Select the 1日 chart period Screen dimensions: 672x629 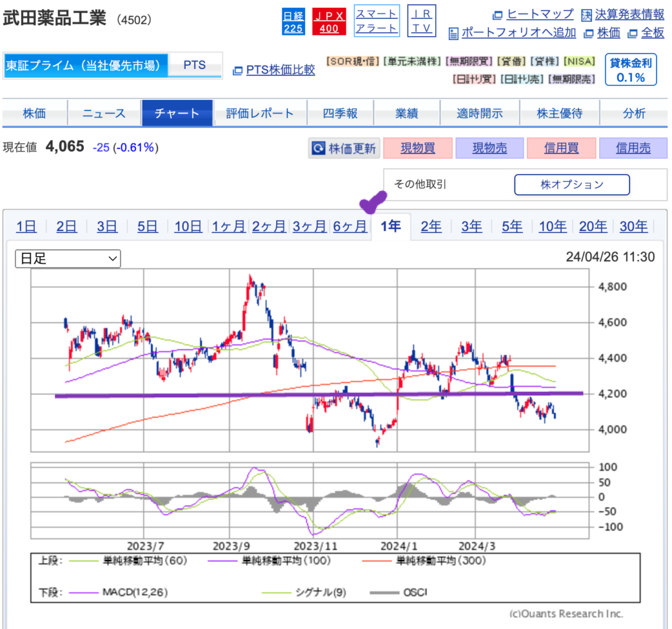click(x=26, y=227)
